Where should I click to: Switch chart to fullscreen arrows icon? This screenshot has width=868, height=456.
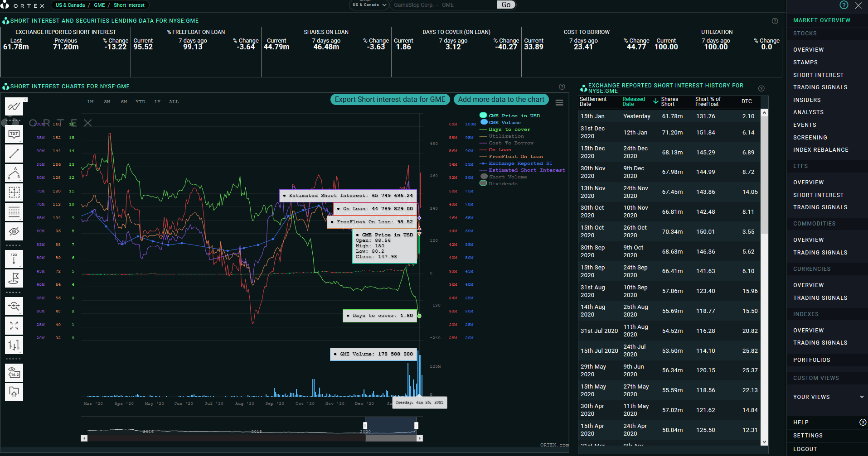[x=14, y=326]
